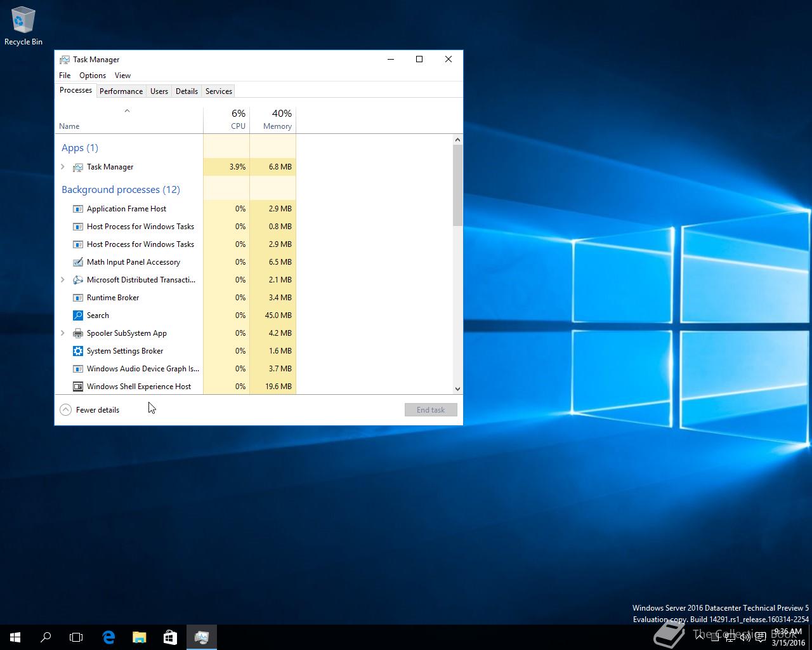Select the Processes tab
Viewport: 812px width, 650px height.
(75, 91)
